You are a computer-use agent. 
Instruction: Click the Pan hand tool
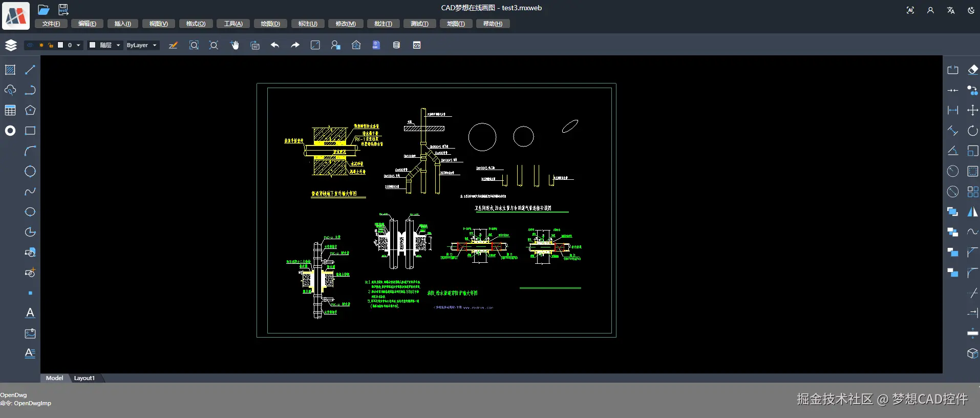235,45
